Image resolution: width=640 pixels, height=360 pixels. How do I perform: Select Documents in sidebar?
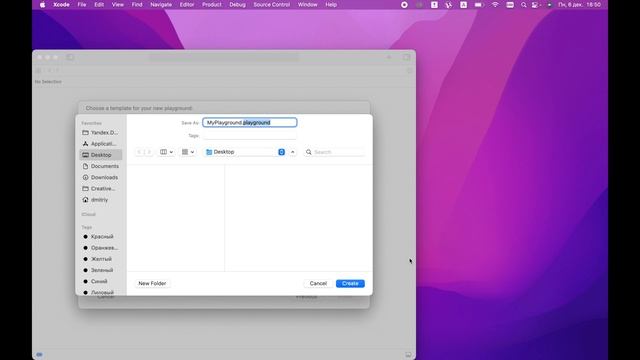tap(100, 166)
